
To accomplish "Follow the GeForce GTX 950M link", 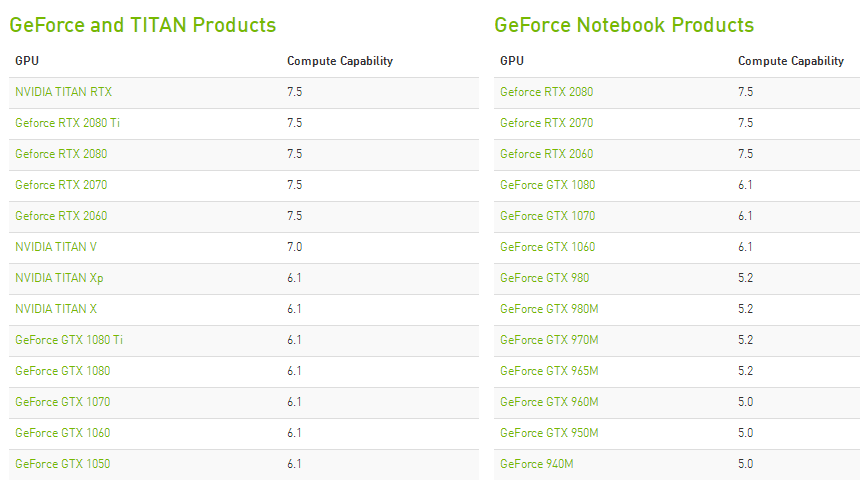I will [x=549, y=433].
